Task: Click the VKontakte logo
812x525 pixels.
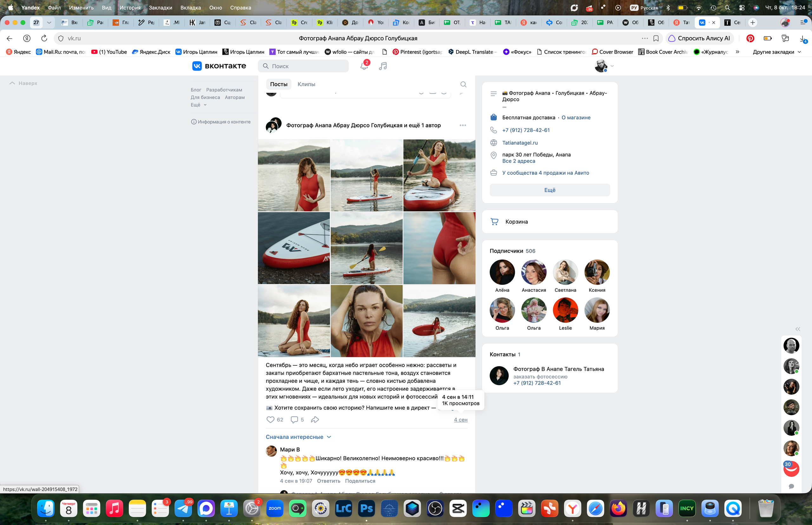Action: [x=219, y=66]
